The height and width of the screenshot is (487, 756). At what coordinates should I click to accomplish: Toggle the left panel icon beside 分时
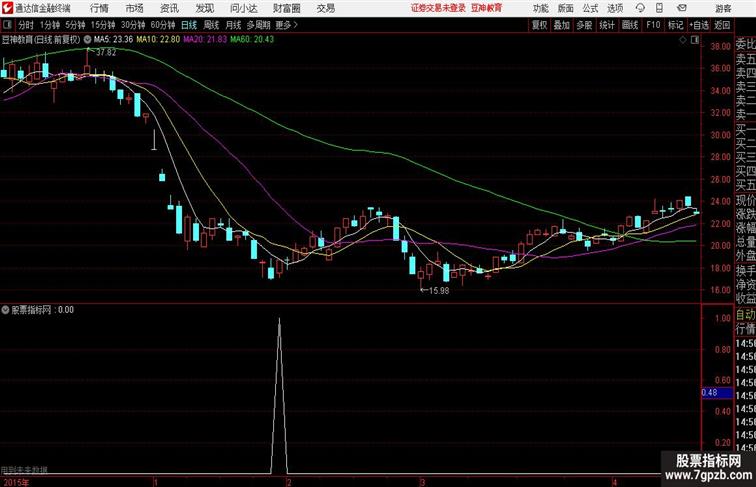click(x=7, y=25)
